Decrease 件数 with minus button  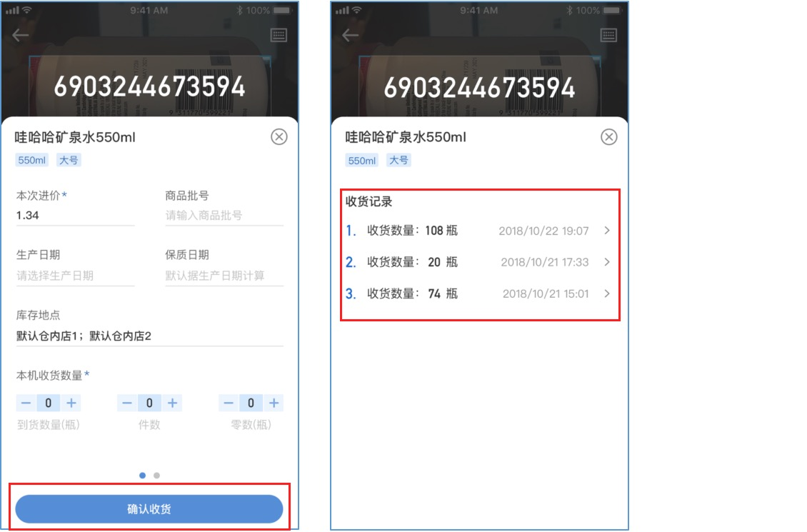point(127,403)
